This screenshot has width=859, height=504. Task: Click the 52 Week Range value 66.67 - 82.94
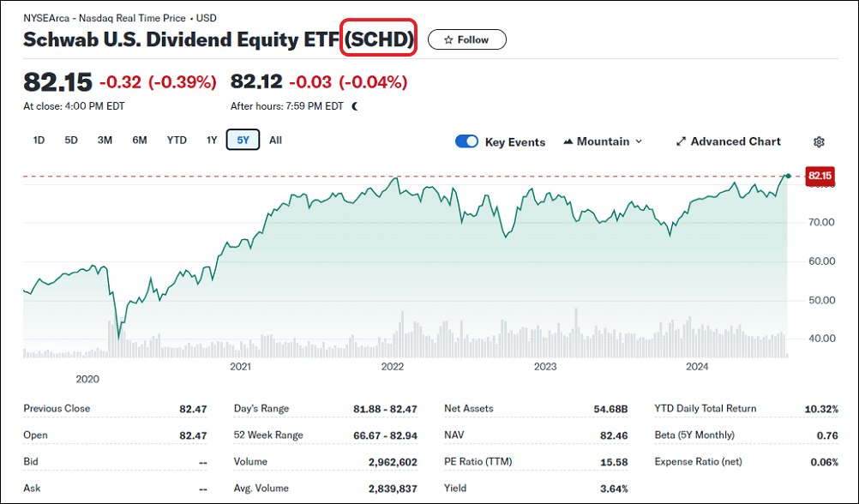click(385, 436)
